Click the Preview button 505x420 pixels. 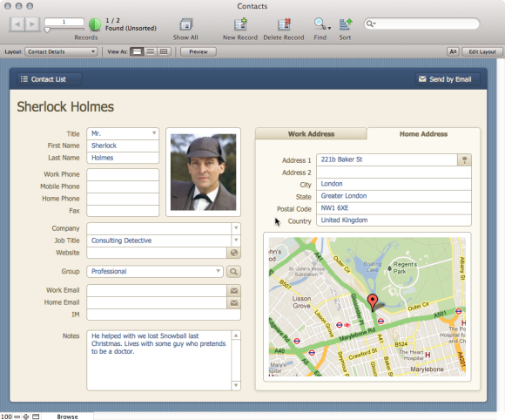tap(198, 51)
